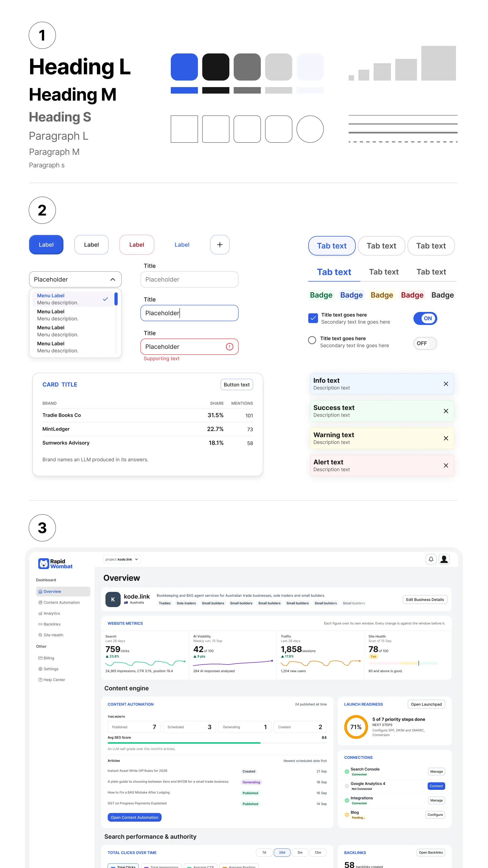Open the project kode.link dropdown
488x868 pixels.
point(122,559)
